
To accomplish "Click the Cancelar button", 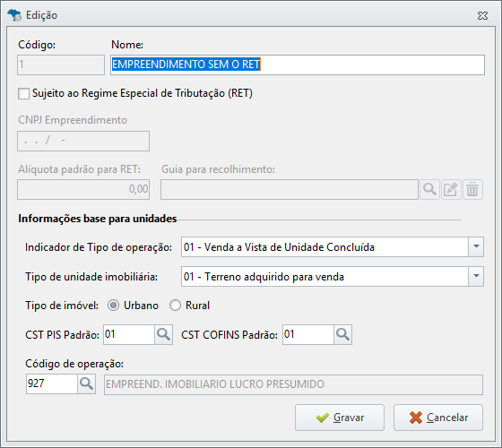I will (x=438, y=418).
